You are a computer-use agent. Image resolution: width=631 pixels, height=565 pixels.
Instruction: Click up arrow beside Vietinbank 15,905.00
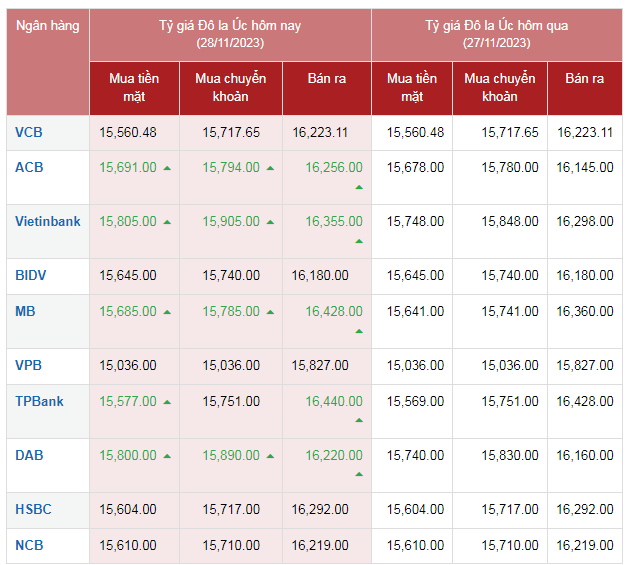pos(270,222)
